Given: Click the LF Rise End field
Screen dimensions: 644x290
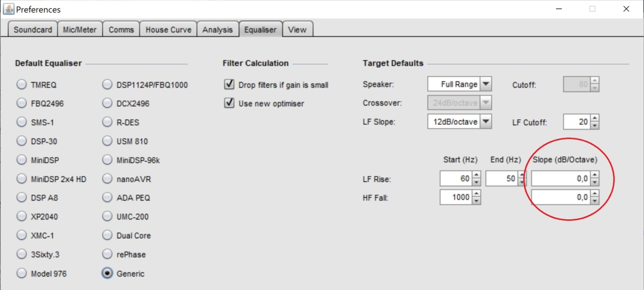Looking at the screenshot, I should tap(502, 179).
